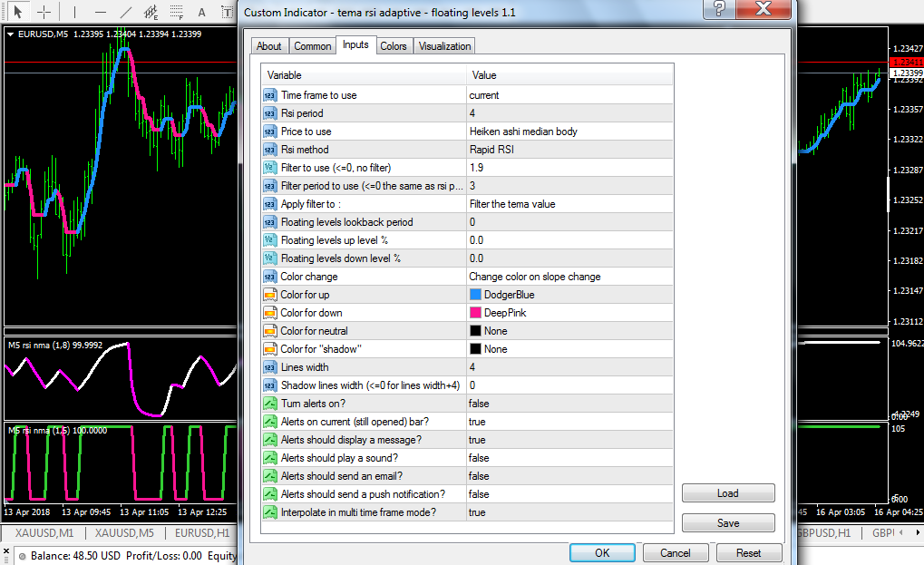Toggle 'Alerts should play a sound?' value
Viewport: 924px width, 565px height.
569,458
